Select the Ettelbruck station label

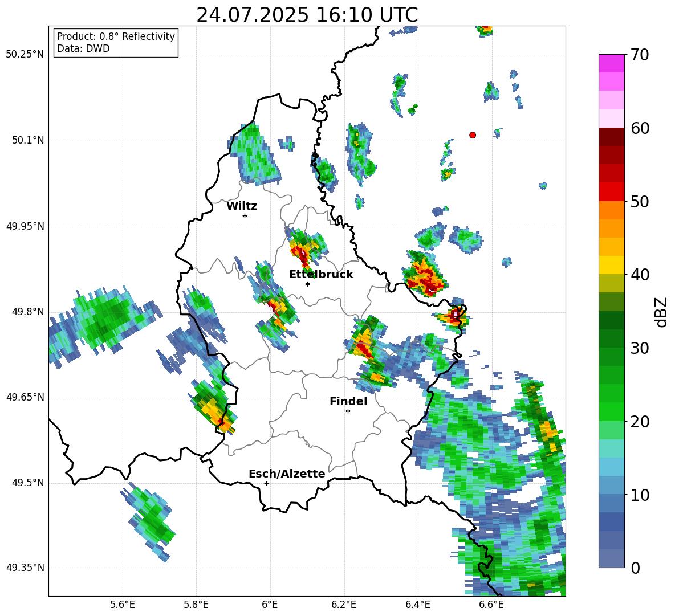click(x=321, y=275)
